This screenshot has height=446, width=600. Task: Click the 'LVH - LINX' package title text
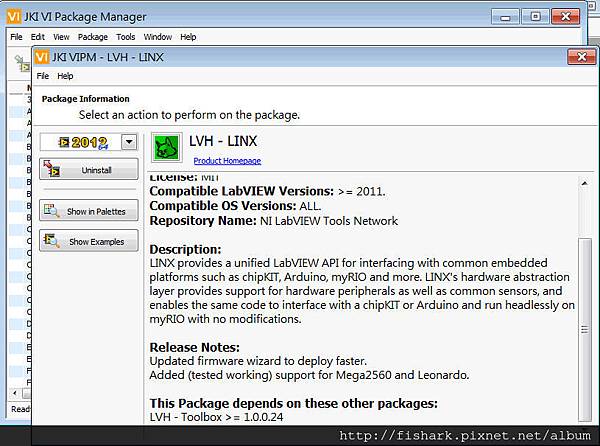(223, 141)
